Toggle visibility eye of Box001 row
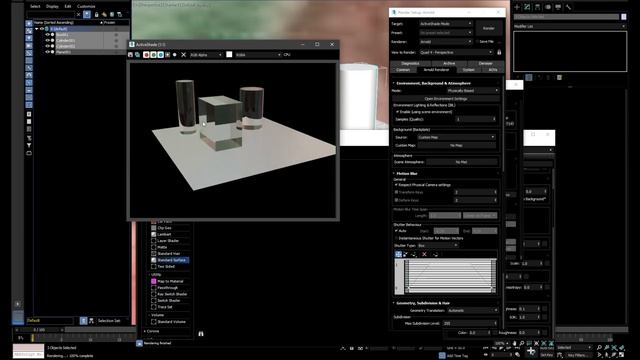The image size is (640, 360). (x=47, y=35)
